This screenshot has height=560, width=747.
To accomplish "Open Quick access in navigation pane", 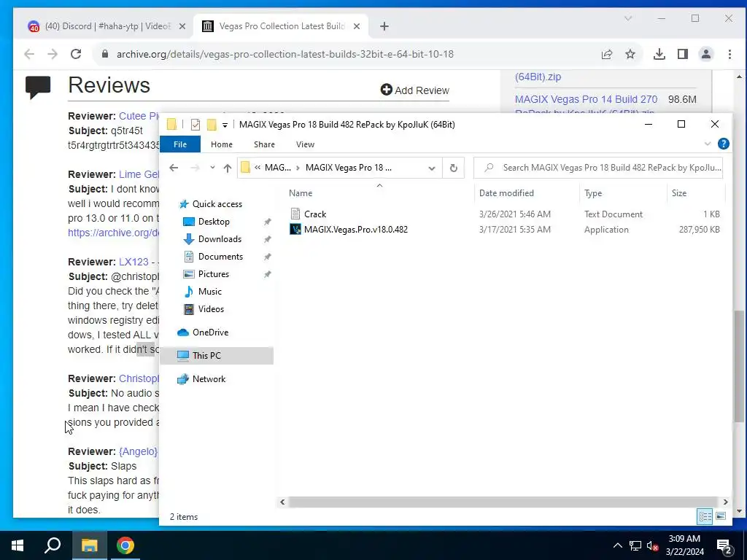I will pyautogui.click(x=217, y=204).
